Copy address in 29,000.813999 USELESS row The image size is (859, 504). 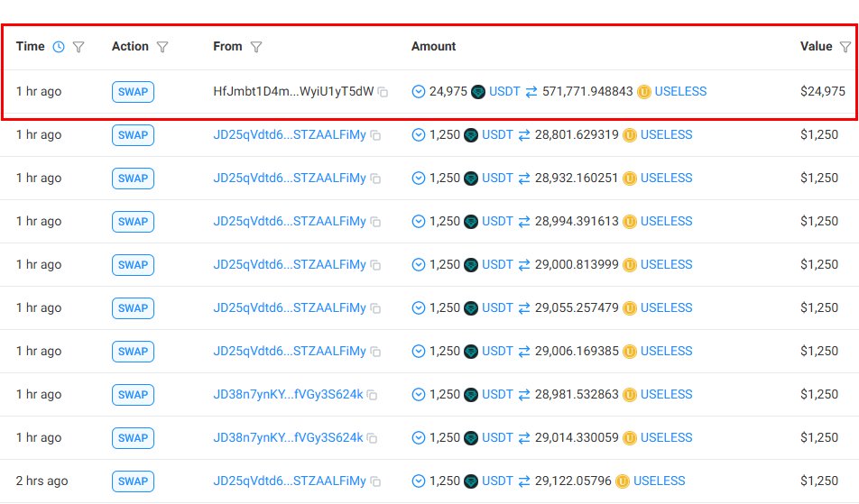click(375, 265)
